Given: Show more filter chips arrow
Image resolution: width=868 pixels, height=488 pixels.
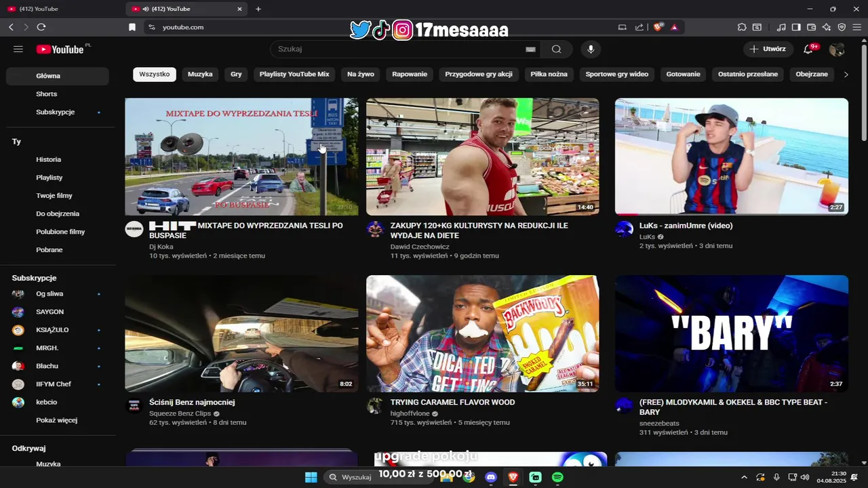Looking at the screenshot, I should pyautogui.click(x=846, y=74).
